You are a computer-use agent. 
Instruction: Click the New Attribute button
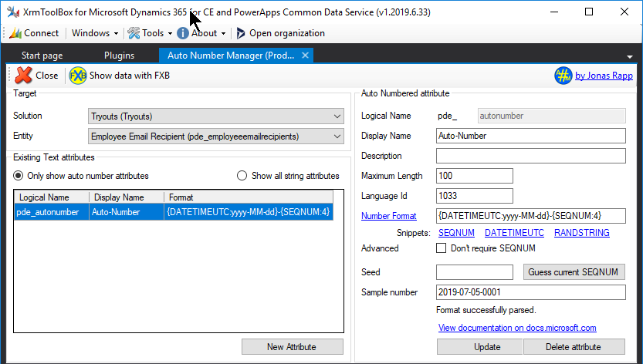pyautogui.click(x=292, y=347)
